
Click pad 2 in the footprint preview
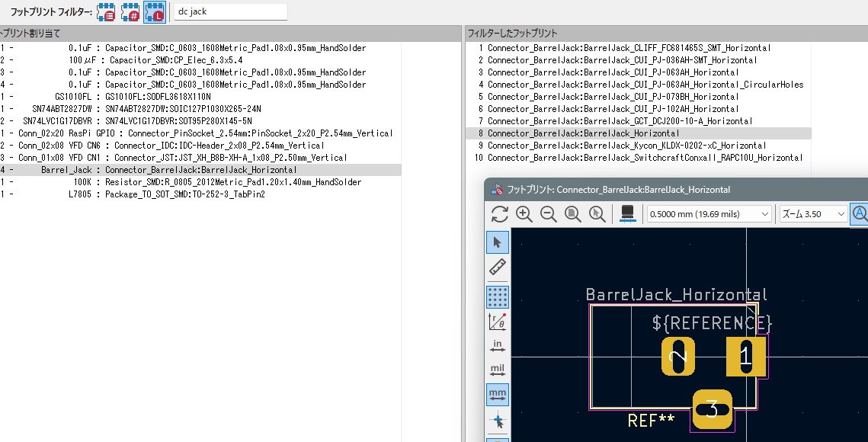pos(678,356)
